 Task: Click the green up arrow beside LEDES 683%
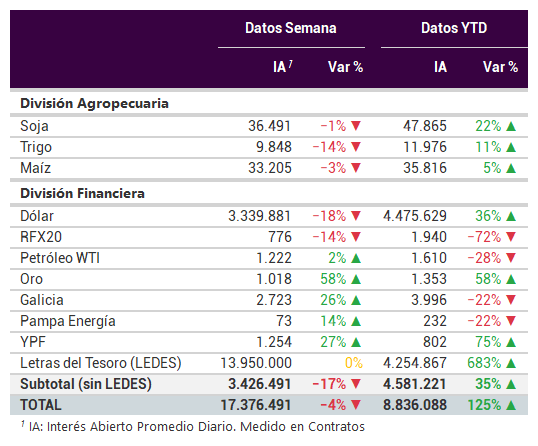511,363
